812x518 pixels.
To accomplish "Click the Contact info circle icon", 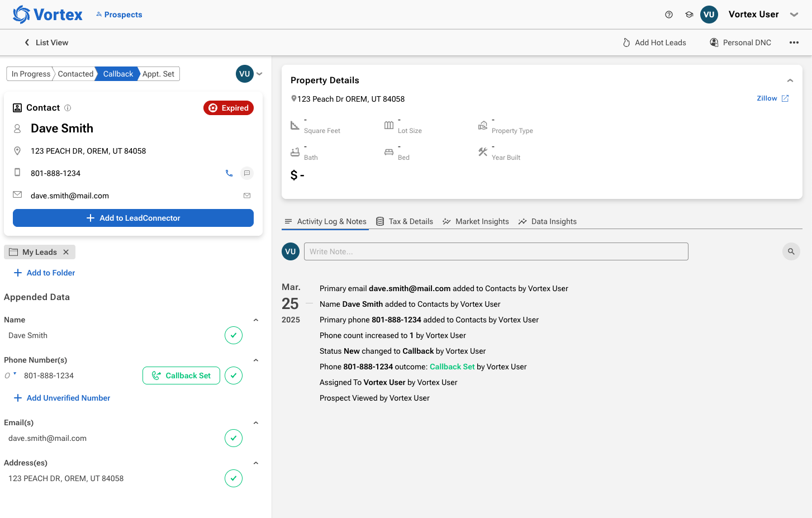I will (x=68, y=108).
